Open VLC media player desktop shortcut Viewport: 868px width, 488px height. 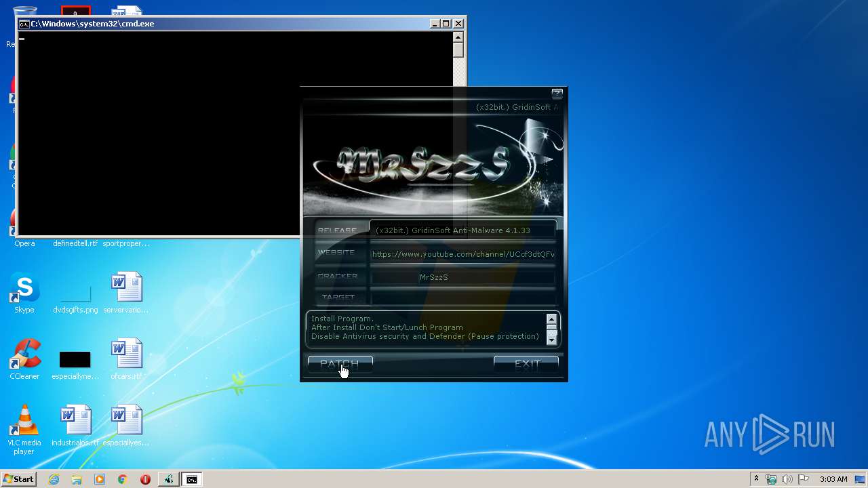point(24,430)
